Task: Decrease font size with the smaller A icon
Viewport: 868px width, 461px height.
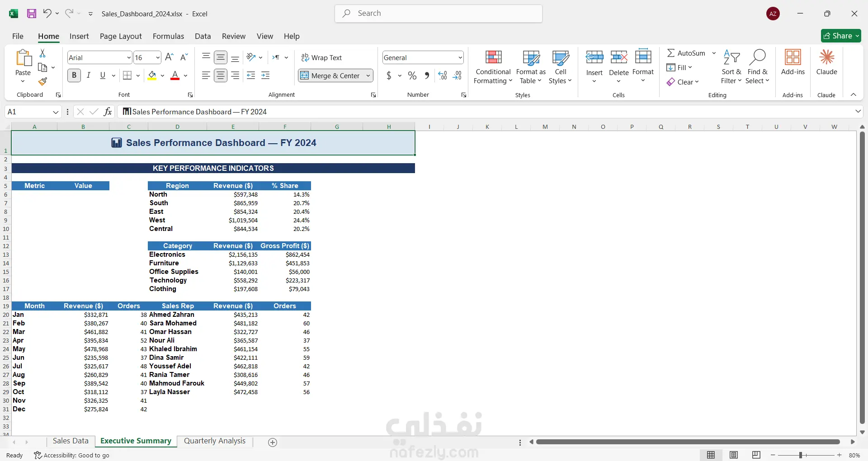Action: [x=184, y=57]
